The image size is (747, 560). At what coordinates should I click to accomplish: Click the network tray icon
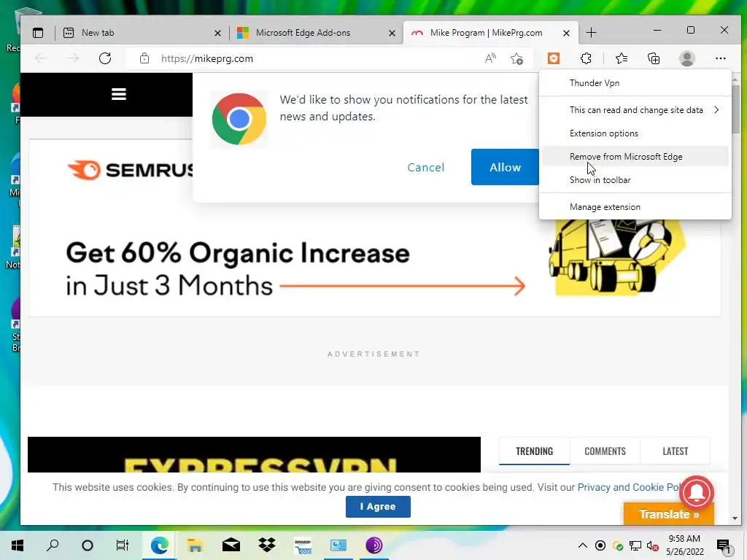(635, 545)
